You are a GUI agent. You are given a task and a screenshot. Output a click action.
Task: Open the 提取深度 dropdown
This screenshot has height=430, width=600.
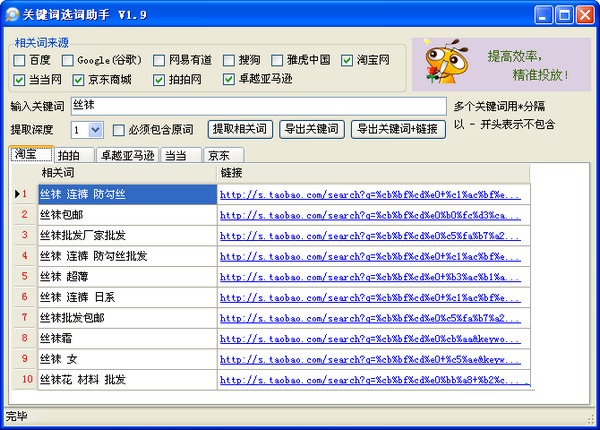95,130
